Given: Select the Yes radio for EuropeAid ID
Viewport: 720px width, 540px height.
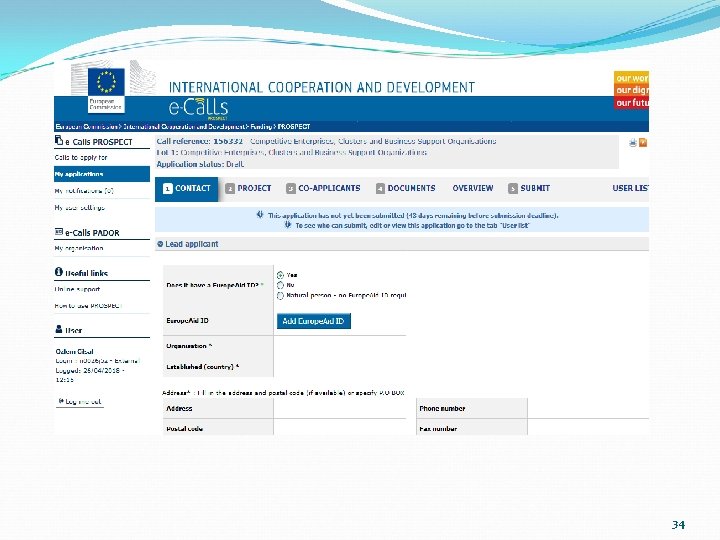Looking at the screenshot, I should coord(280,275).
